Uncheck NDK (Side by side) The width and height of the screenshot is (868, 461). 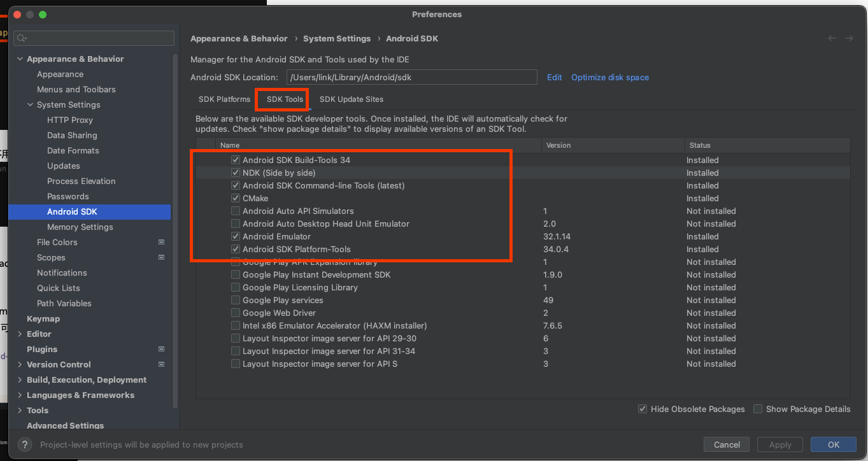tap(236, 173)
